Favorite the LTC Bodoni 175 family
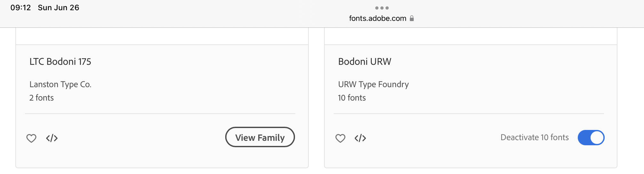Image resolution: width=644 pixels, height=174 pixels. click(31, 138)
